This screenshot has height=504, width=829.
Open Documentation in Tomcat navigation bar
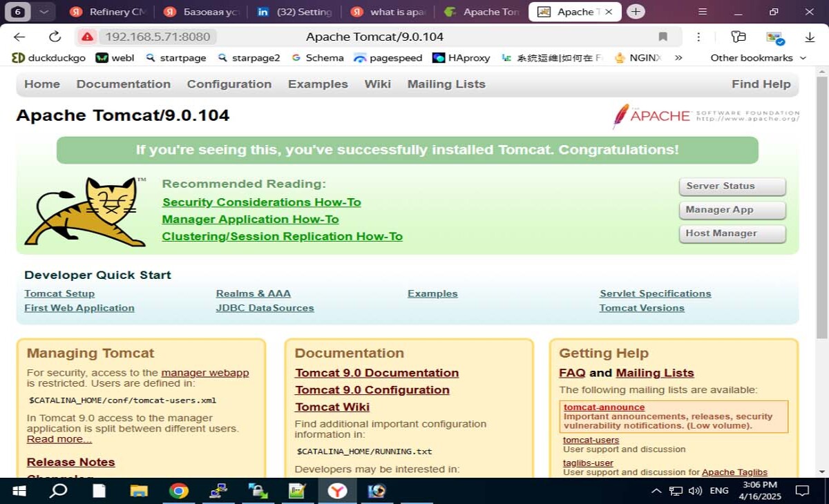tap(124, 84)
